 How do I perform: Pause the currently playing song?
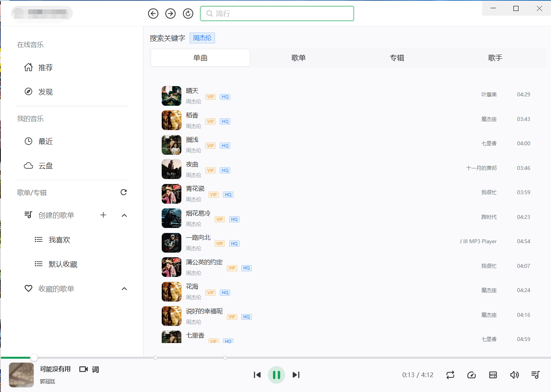point(276,375)
